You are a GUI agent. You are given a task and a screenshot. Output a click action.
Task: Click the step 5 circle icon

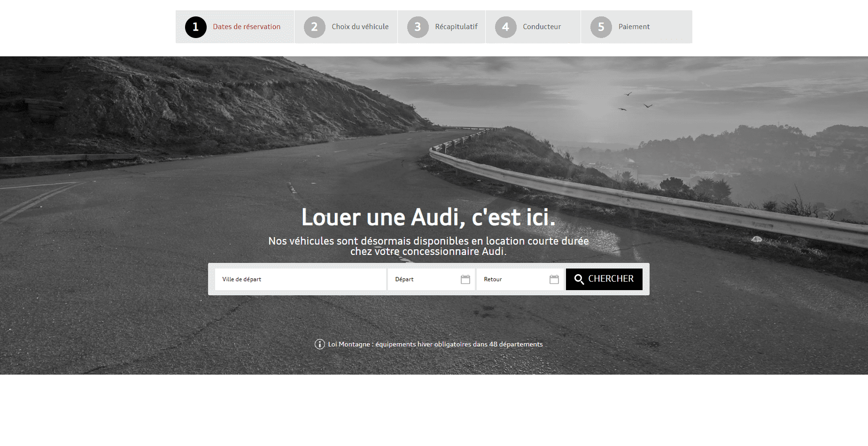pos(601,27)
